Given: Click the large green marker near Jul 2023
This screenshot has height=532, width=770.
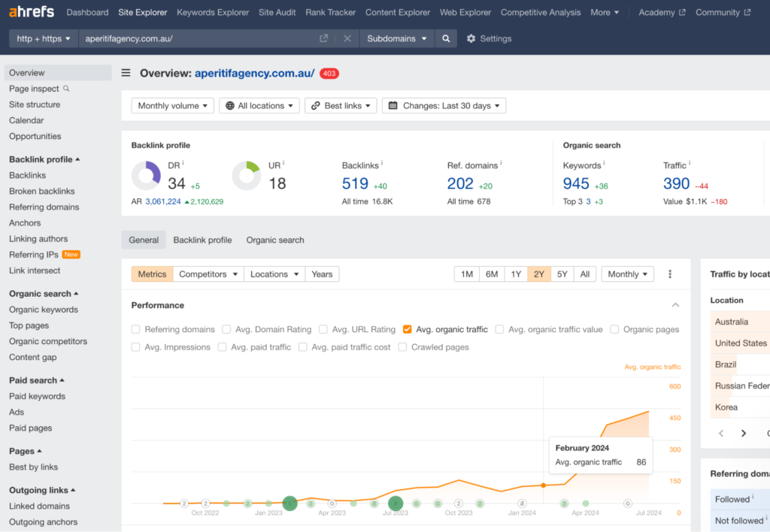Looking at the screenshot, I should pos(396,503).
